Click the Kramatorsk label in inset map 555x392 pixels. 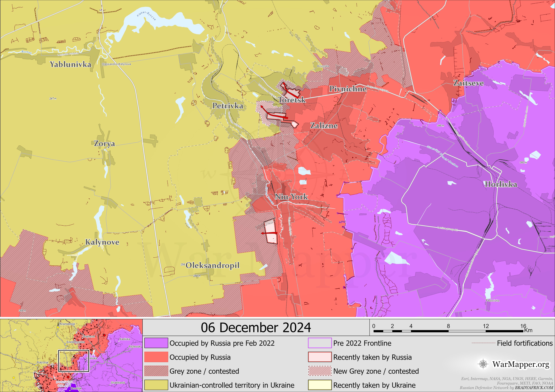(67, 324)
